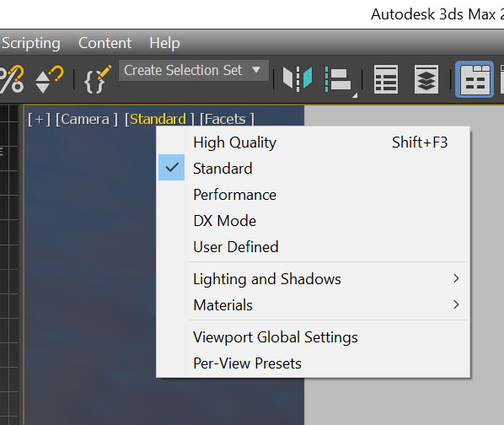This screenshot has width=504, height=425.
Task: Open the Create Selection Set dropdown
Action: 194,70
